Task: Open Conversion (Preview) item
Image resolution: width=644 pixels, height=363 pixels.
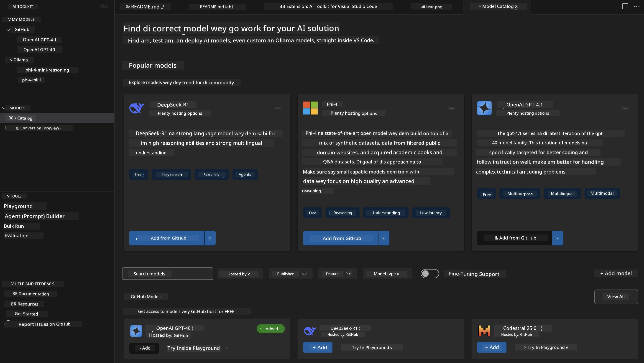Action: pos(38,128)
